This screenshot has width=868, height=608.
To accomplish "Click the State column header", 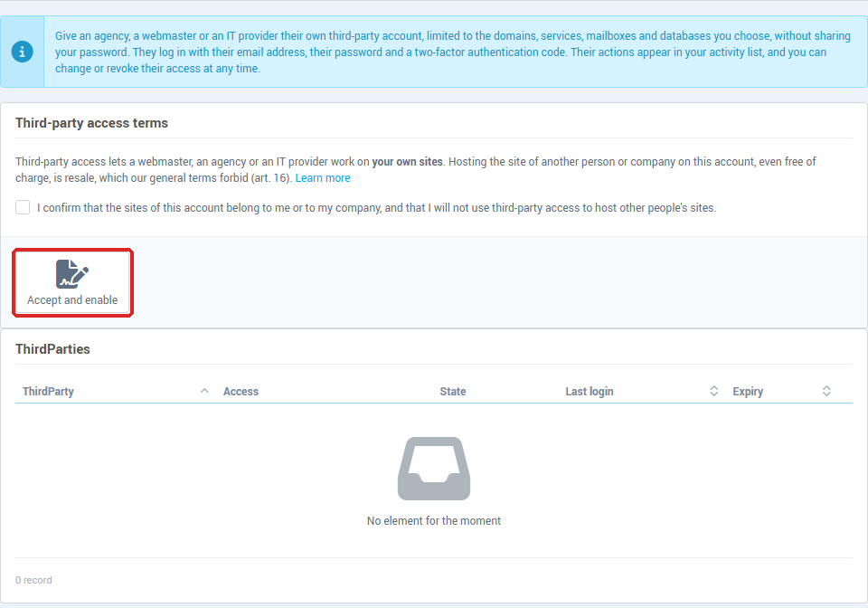I will coord(453,392).
